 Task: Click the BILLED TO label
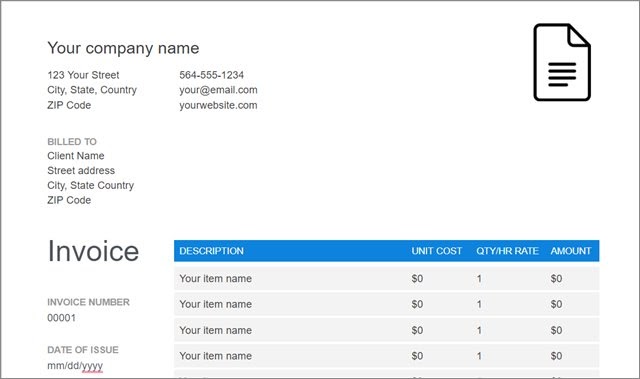[x=72, y=142]
